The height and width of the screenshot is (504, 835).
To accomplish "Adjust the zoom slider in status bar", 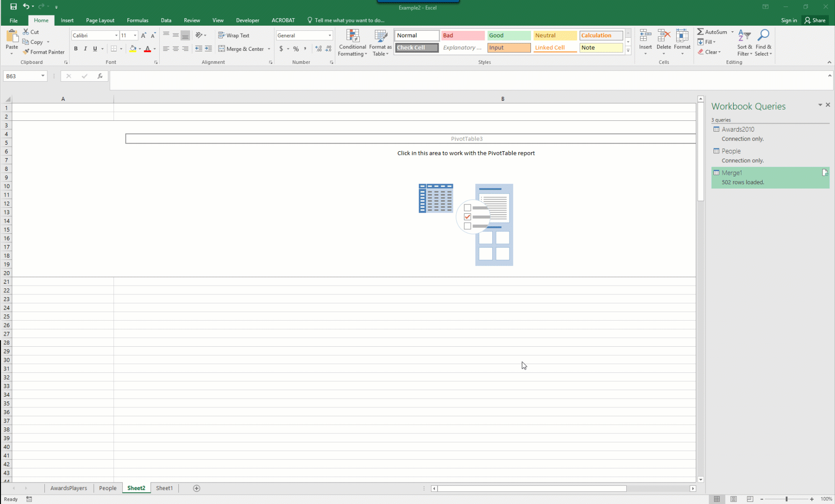I will click(786, 499).
